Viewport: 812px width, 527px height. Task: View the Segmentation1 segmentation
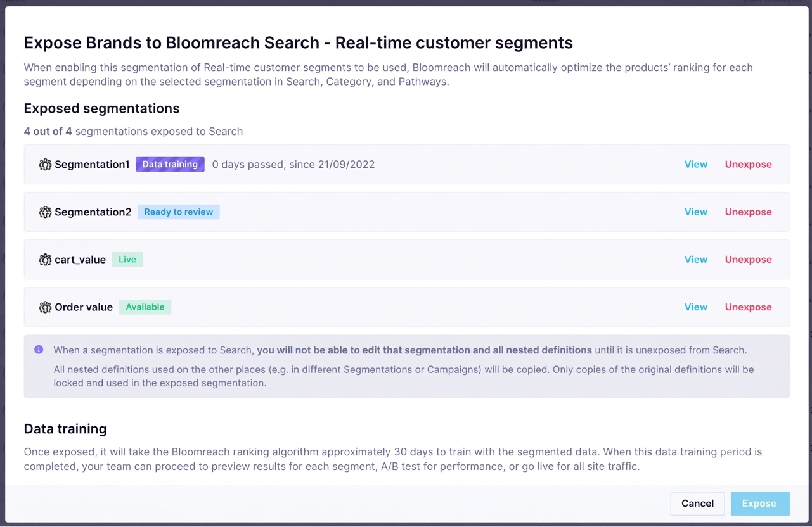[695, 164]
